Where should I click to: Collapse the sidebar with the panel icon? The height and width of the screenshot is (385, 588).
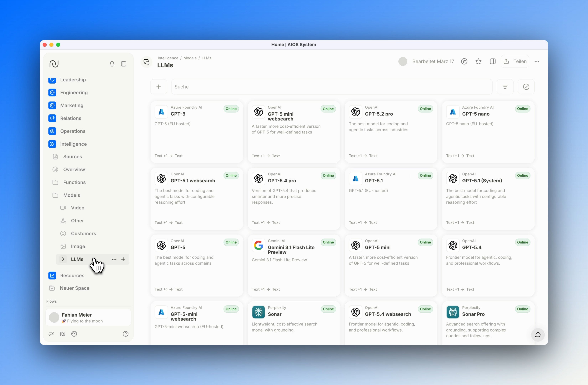pos(123,64)
